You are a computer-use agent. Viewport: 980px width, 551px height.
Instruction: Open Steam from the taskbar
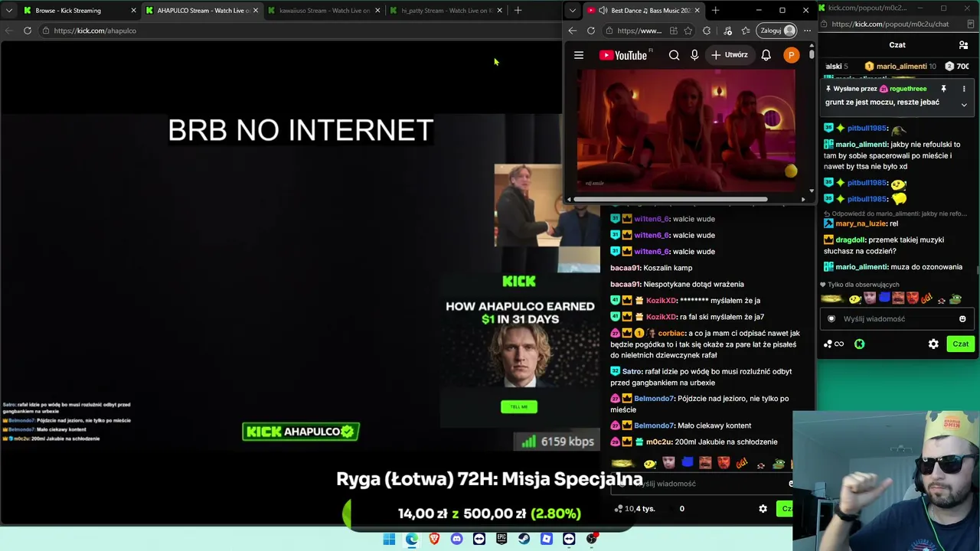(524, 539)
